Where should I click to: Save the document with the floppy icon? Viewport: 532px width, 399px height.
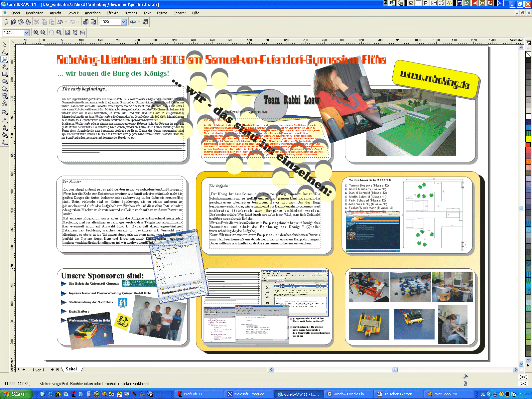point(21,22)
